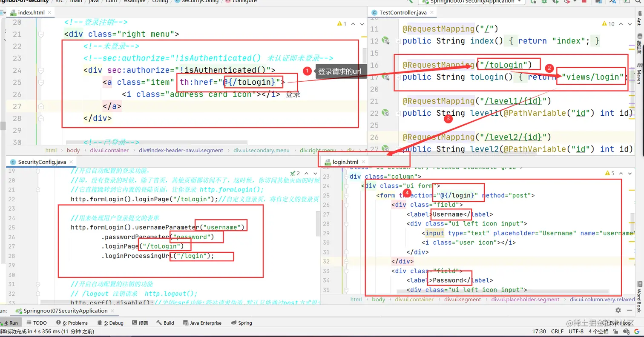
Task: Select body breadcrumb under login.html
Action: 378,299
